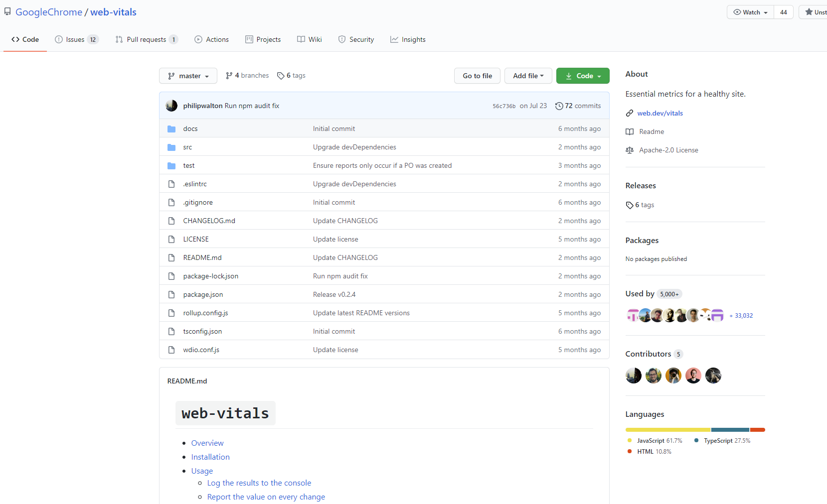Open the Security tab
This screenshot has height=504, width=827.
click(x=356, y=39)
